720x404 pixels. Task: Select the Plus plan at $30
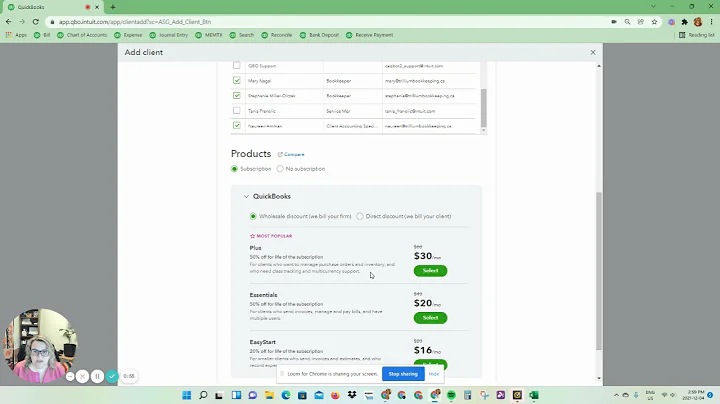pyautogui.click(x=430, y=270)
